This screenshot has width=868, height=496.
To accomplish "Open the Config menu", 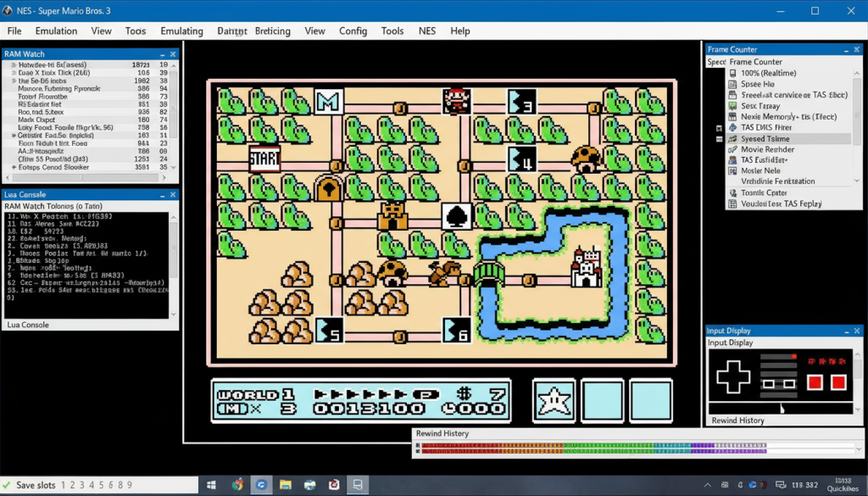I will click(353, 31).
